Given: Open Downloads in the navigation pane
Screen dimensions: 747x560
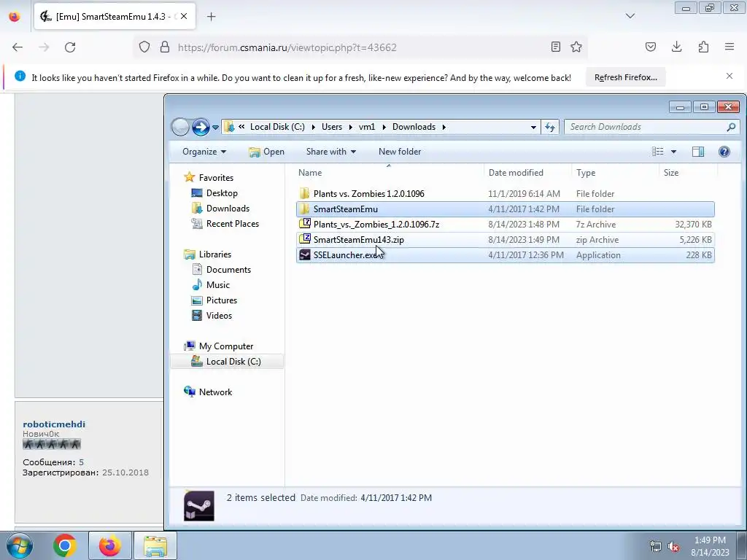Looking at the screenshot, I should click(228, 208).
